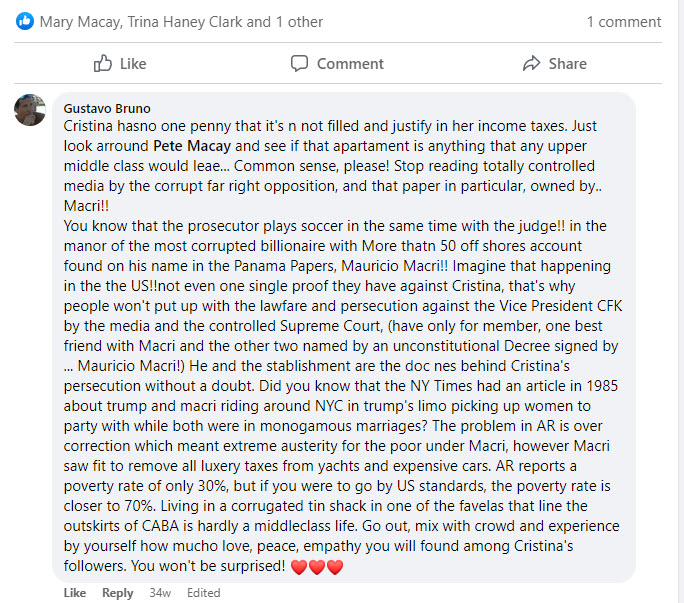The width and height of the screenshot is (684, 603).
Task: Show the "1 comment" count
Action: tap(623, 21)
